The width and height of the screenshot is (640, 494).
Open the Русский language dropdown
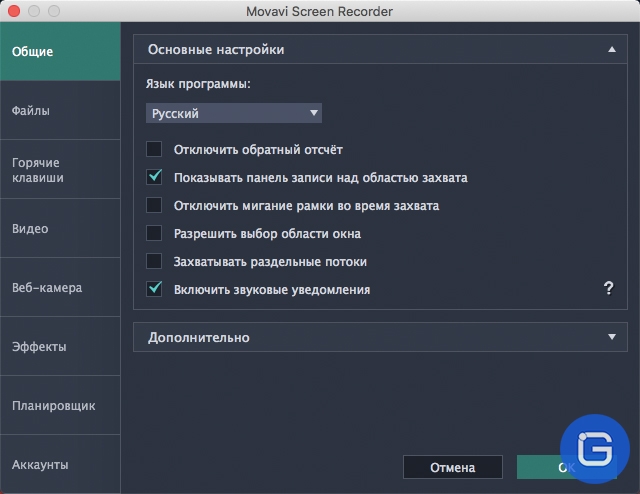[234, 113]
